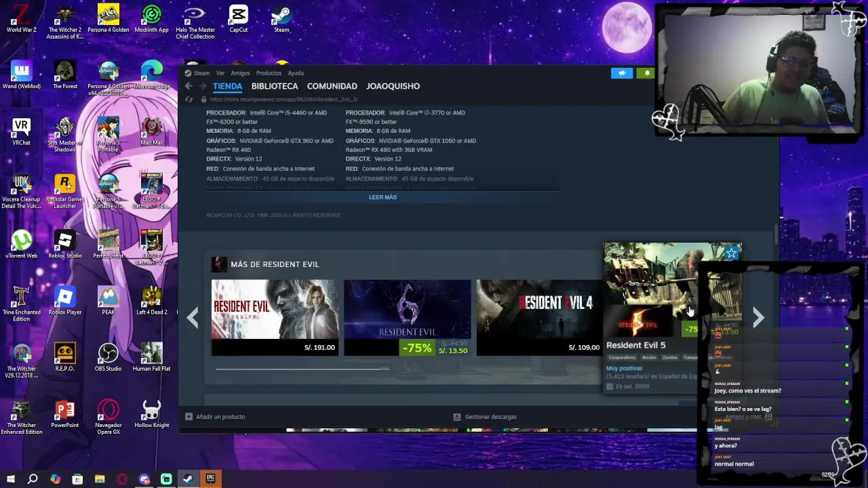
Task: Open Resident Evil 6 store card
Action: pos(407,317)
